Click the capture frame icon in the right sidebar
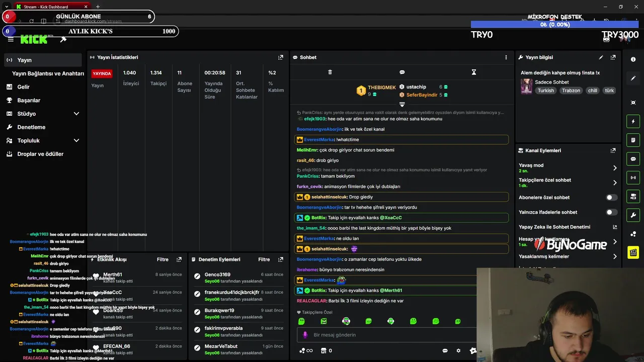 pyautogui.click(x=633, y=103)
